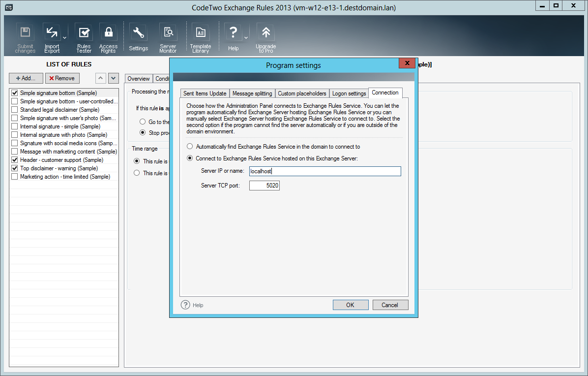Select Standard legal disclaimer (Sample) rule name

click(x=59, y=110)
